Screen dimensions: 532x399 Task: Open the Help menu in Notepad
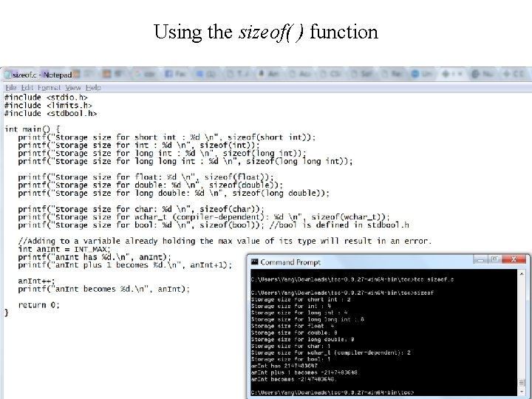(x=93, y=88)
